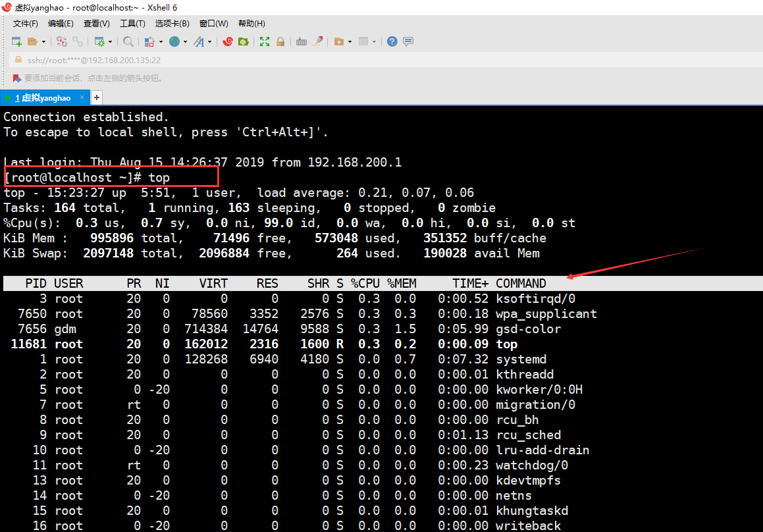Click the Disconnect icon in the toolbar
Image resolution: width=763 pixels, height=532 pixels.
(x=62, y=42)
